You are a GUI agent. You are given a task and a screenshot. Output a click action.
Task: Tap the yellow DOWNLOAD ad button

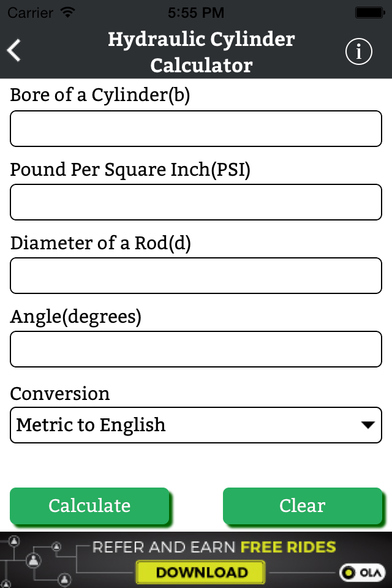tap(201, 572)
